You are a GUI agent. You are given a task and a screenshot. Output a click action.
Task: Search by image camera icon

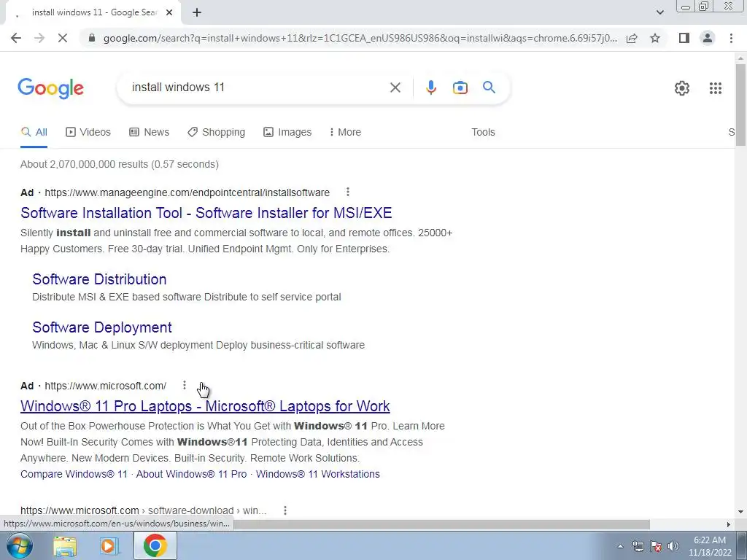coord(460,87)
